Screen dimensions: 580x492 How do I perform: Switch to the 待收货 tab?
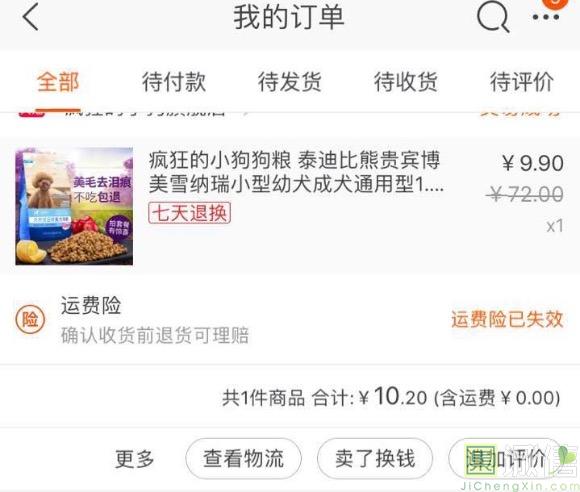point(406,82)
